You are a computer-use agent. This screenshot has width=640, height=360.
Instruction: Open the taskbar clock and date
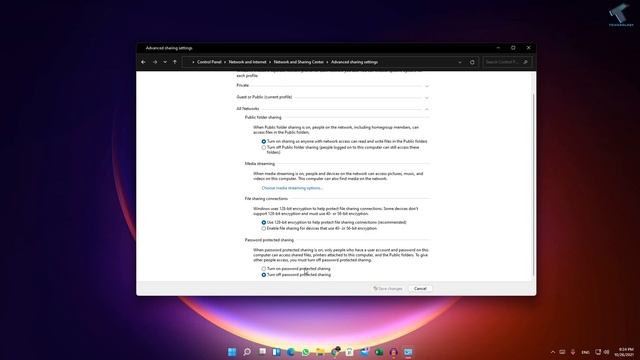click(x=624, y=352)
